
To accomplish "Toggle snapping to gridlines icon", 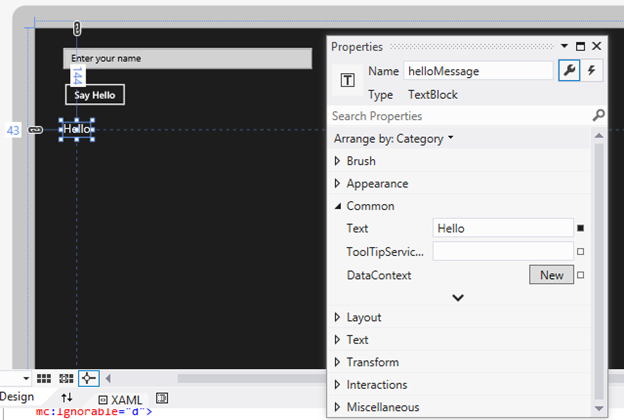I will 66,378.
